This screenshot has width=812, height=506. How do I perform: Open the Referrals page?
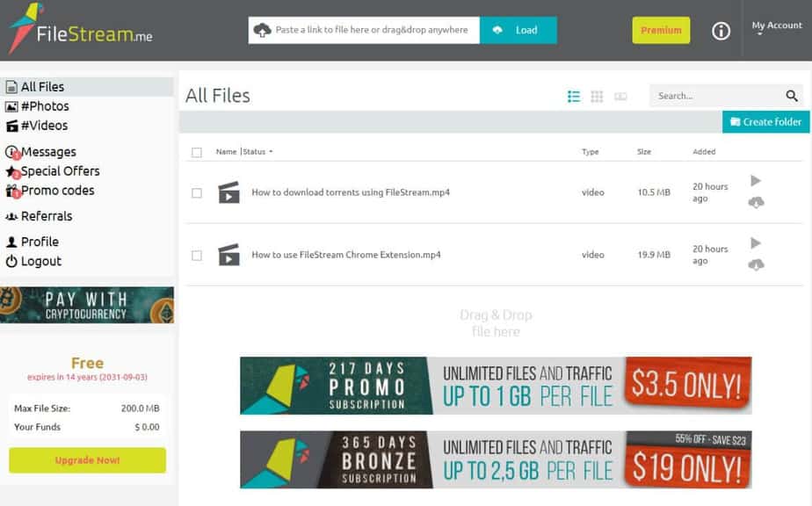pos(47,216)
